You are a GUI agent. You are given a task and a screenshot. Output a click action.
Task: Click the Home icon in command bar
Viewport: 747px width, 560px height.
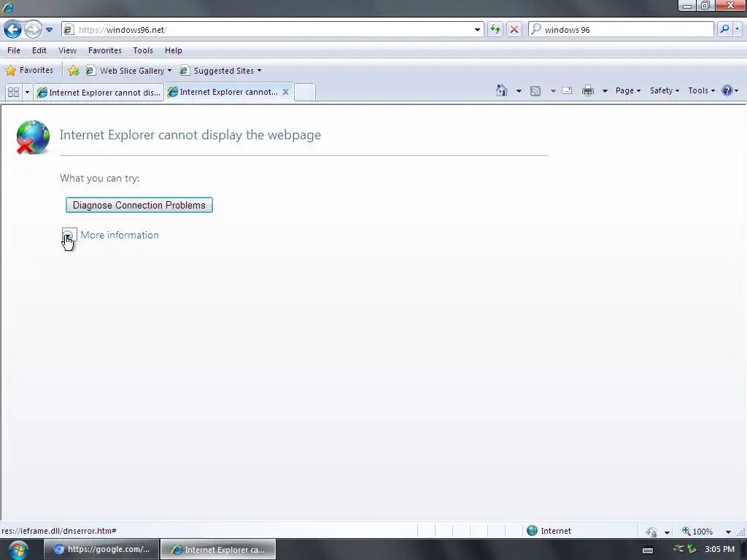(x=502, y=90)
